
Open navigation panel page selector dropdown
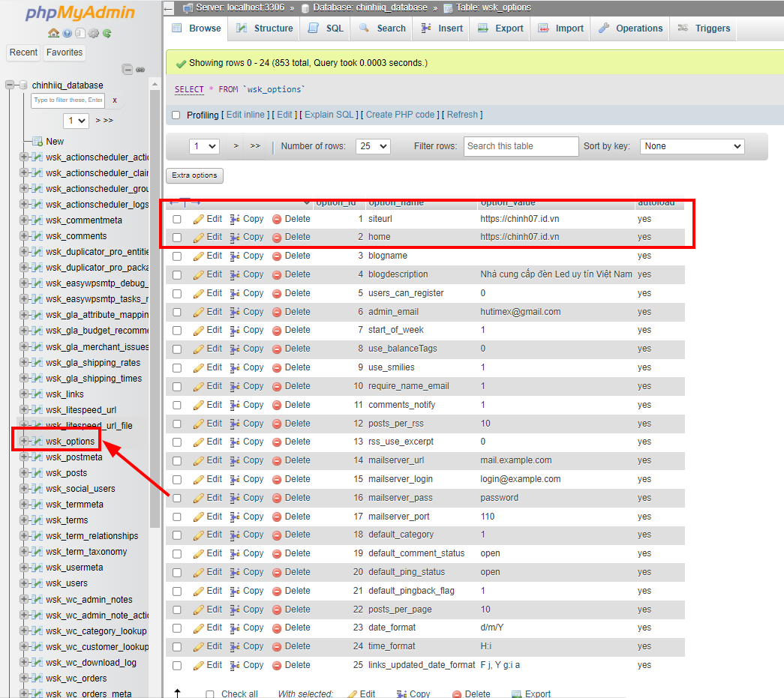click(76, 121)
